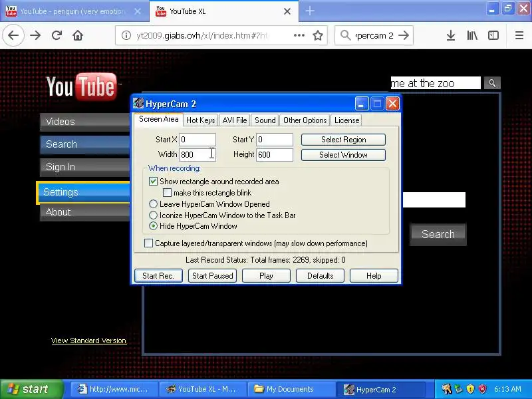The image size is (532, 399).
Task: Open the License tab
Action: (x=346, y=120)
